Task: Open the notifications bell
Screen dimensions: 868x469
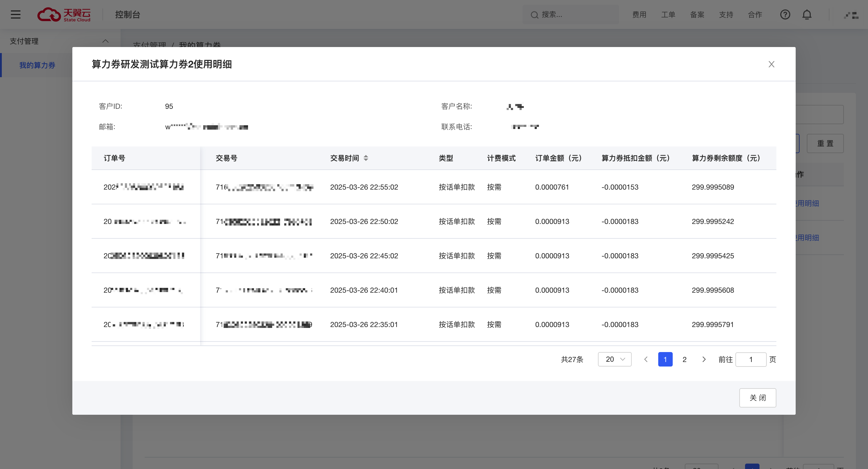Action: pos(807,14)
